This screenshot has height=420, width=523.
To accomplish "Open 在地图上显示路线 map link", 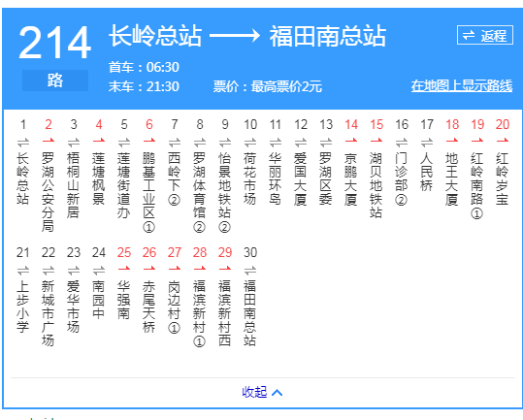I will click(x=462, y=85).
